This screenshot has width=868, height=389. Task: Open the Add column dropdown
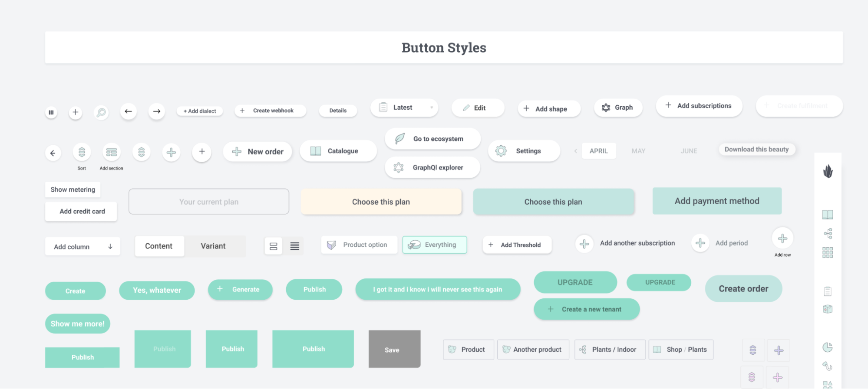tap(83, 246)
